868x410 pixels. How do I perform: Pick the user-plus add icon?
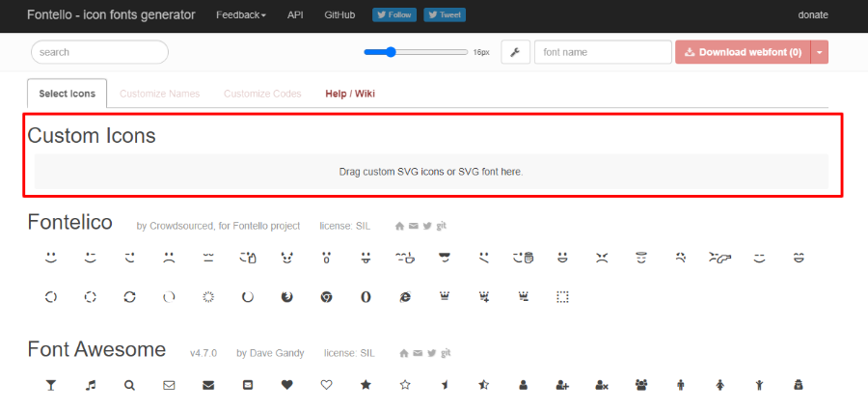coord(562,385)
